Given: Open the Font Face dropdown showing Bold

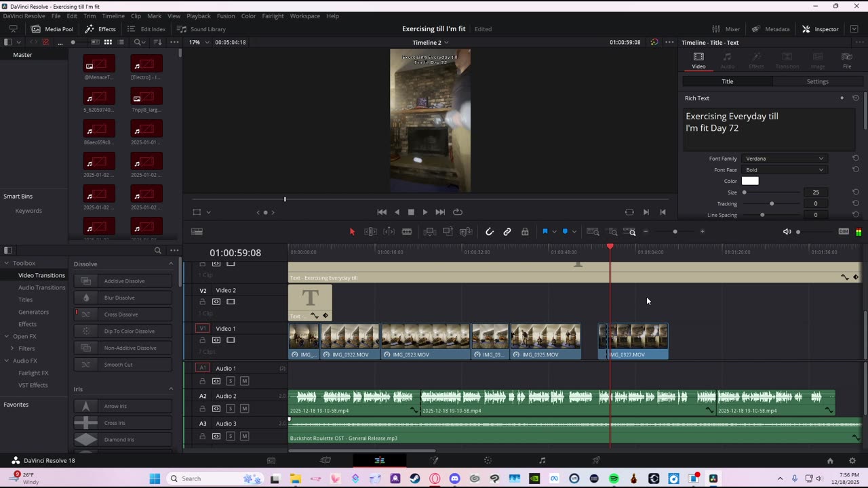Looking at the screenshot, I should click(x=784, y=170).
